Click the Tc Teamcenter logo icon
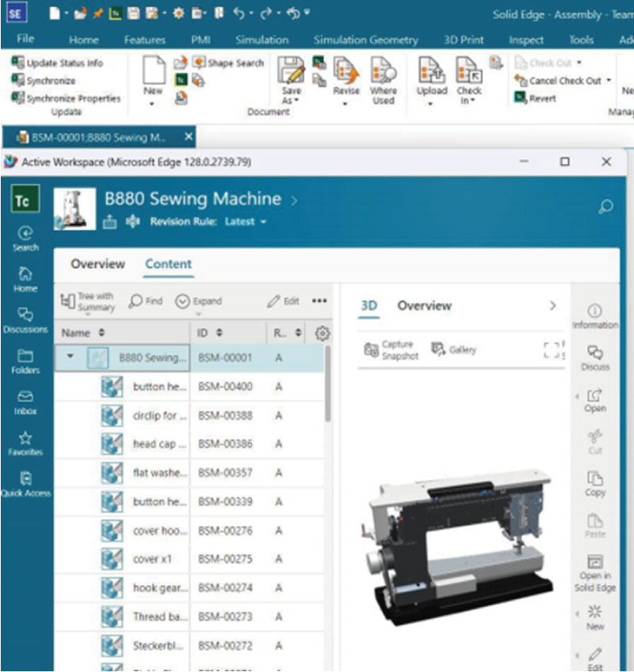Viewport: 634px width, 672px height. tap(25, 198)
